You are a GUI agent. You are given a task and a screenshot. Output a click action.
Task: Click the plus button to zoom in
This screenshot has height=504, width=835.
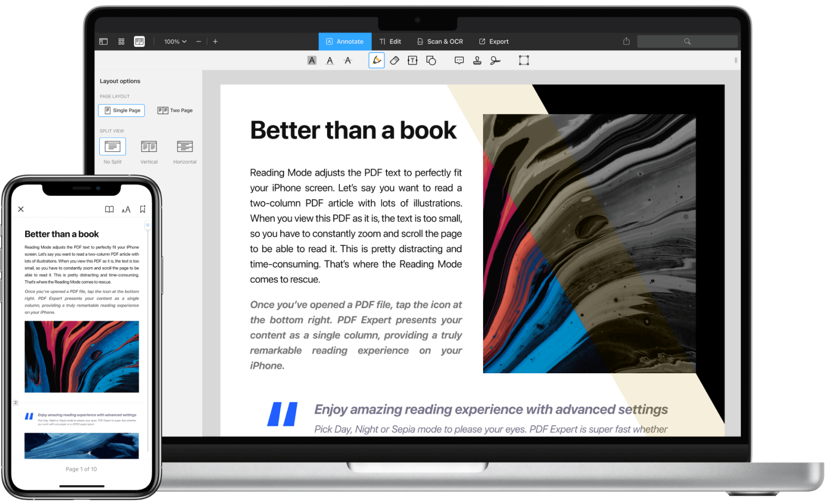[x=215, y=41]
